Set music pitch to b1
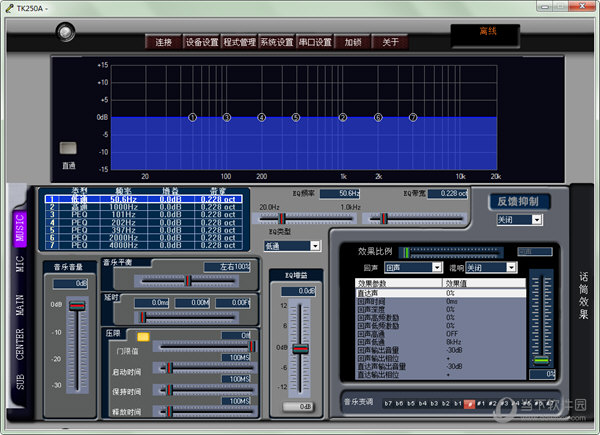The image size is (600, 435). [x=458, y=404]
